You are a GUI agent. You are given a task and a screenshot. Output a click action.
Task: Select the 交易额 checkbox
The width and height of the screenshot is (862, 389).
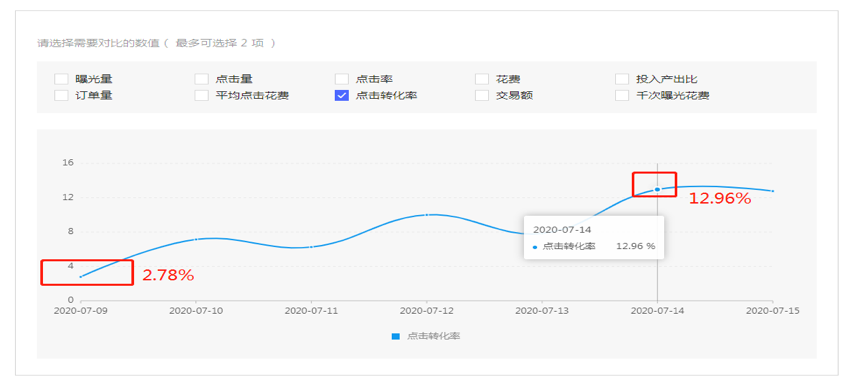click(482, 96)
